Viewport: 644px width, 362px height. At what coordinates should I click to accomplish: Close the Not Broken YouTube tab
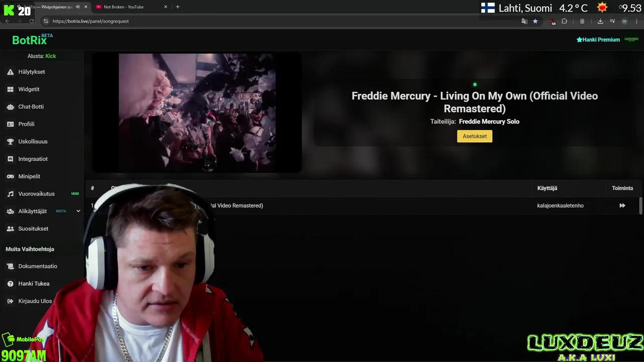point(166,7)
